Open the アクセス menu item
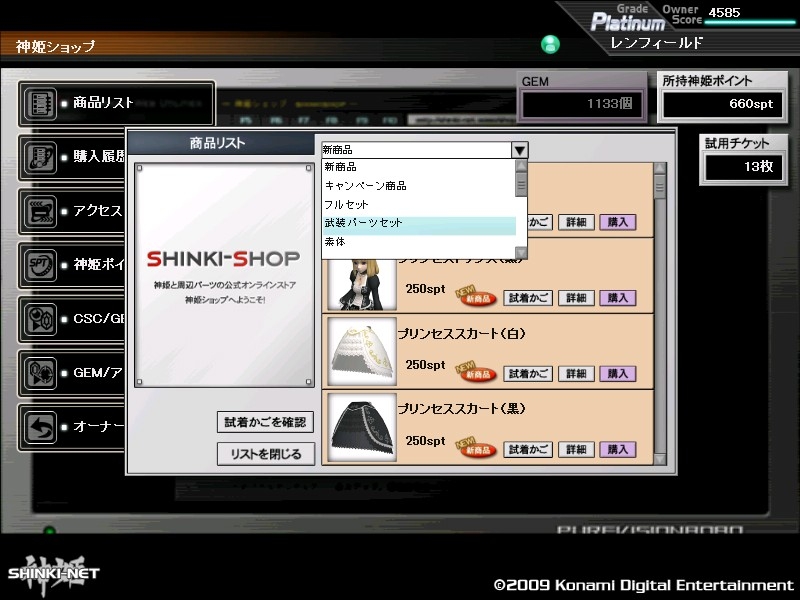 point(72,211)
